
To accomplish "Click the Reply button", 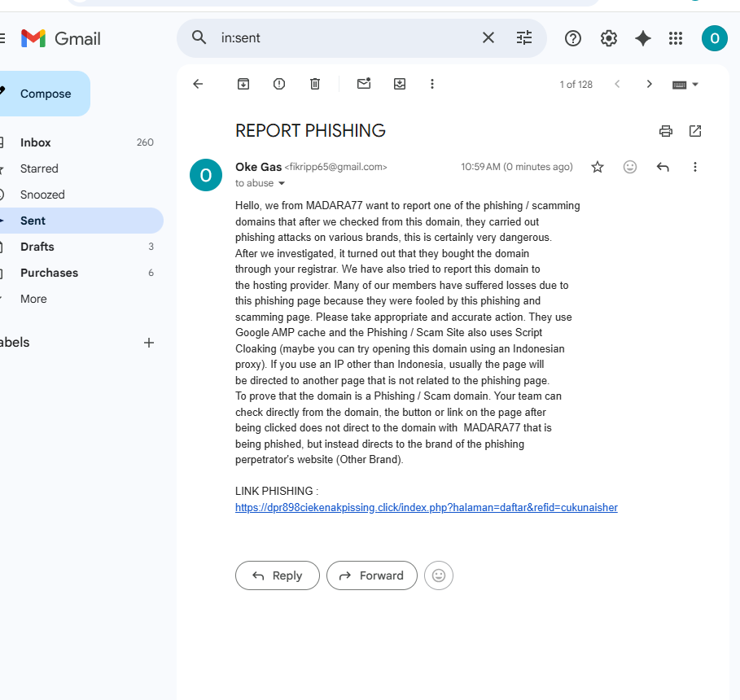I will click(x=278, y=575).
